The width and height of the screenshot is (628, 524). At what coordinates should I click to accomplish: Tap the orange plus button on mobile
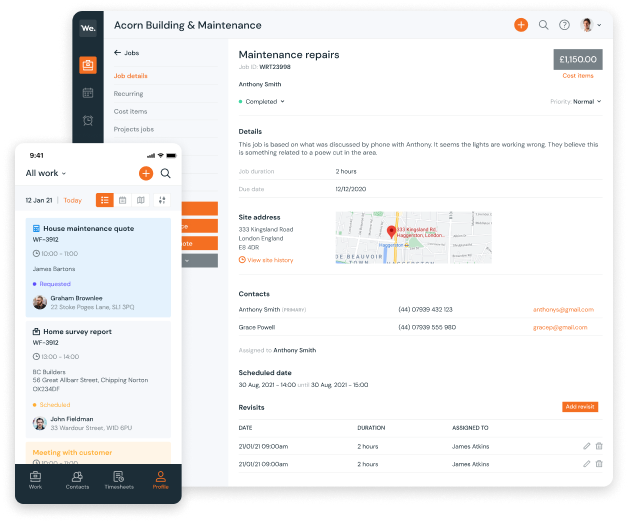146,173
